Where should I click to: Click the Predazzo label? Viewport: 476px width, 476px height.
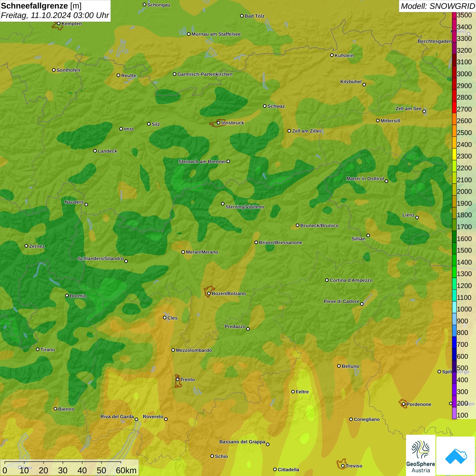[x=235, y=326]
